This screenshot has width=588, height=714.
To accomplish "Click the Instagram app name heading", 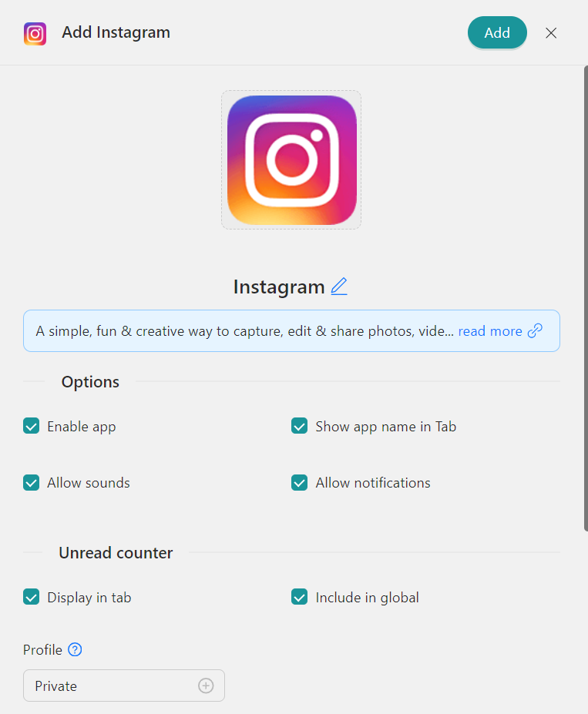I will [279, 287].
